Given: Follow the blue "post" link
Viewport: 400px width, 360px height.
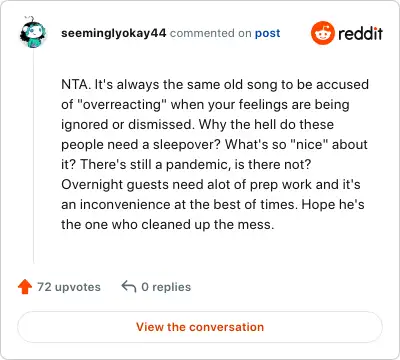Looking at the screenshot, I should pyautogui.click(x=267, y=33).
